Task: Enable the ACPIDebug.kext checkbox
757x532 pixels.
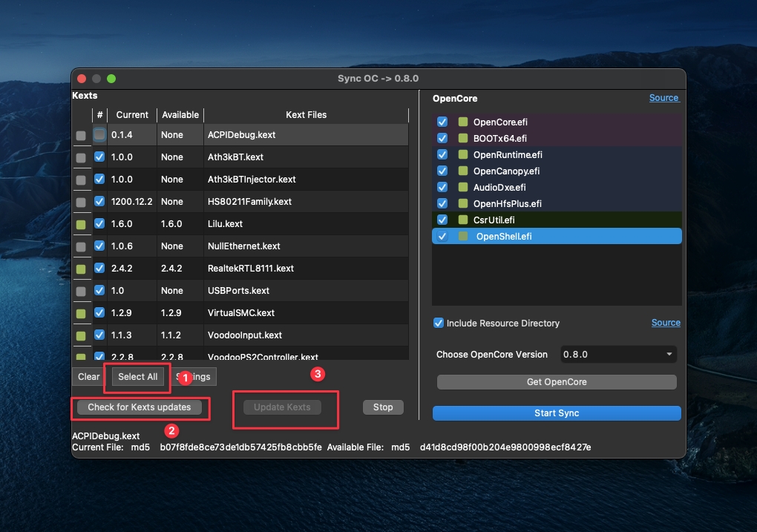Action: click(99, 135)
